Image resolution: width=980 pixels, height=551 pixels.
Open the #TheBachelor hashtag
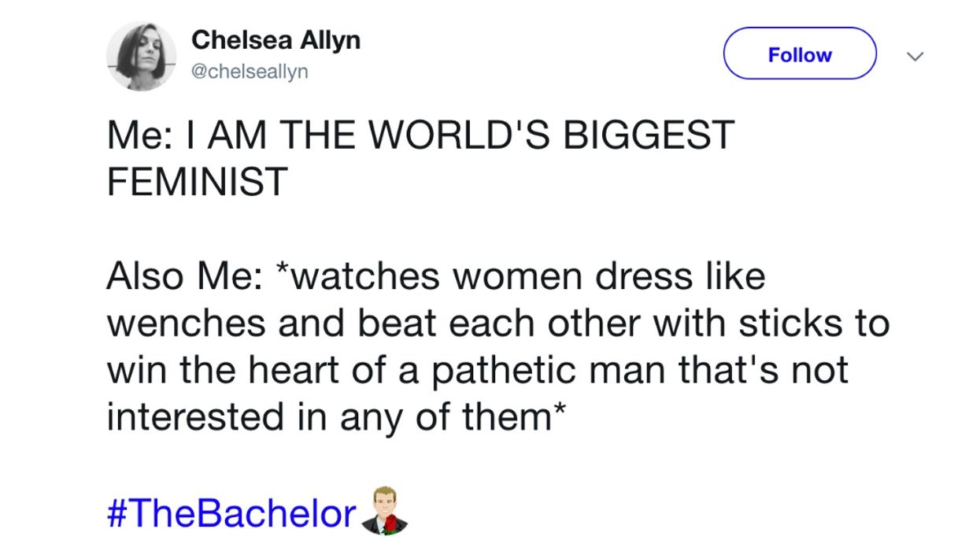[232, 513]
